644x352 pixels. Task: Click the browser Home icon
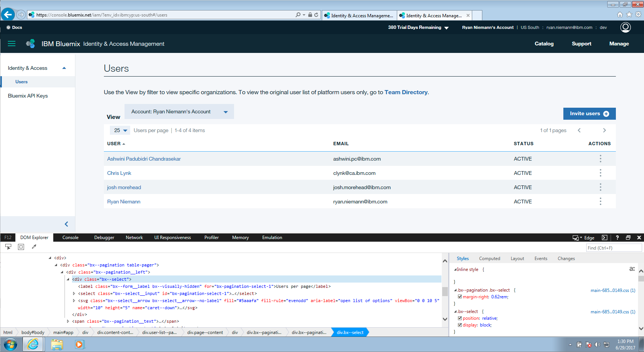pyautogui.click(x=620, y=15)
